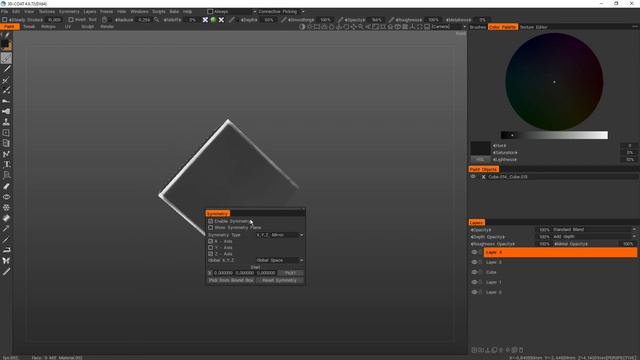This screenshot has height=360, width=640.
Task: Select the stamp clone tool icon
Action: tap(6, 122)
